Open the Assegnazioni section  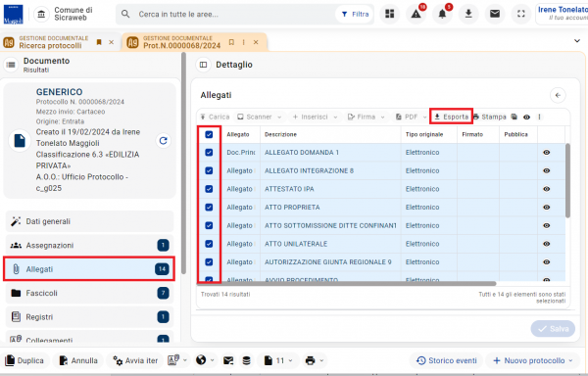click(x=89, y=246)
